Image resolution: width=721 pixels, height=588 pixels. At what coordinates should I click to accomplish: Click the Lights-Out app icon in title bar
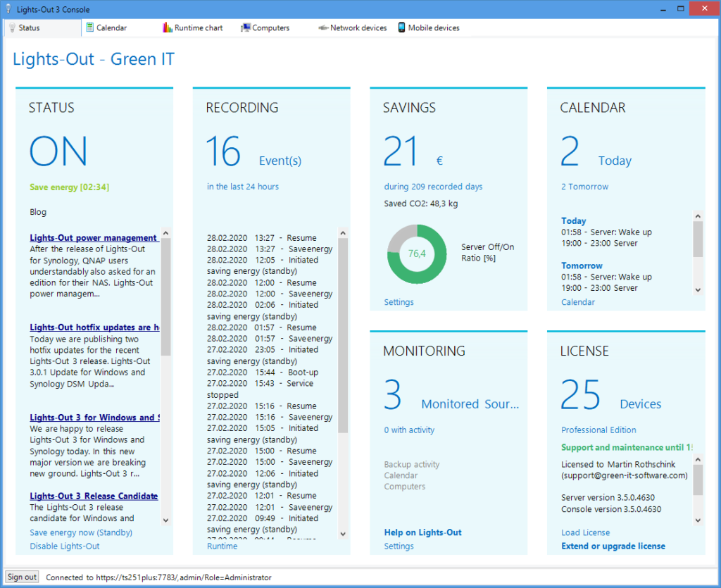tap(8, 9)
